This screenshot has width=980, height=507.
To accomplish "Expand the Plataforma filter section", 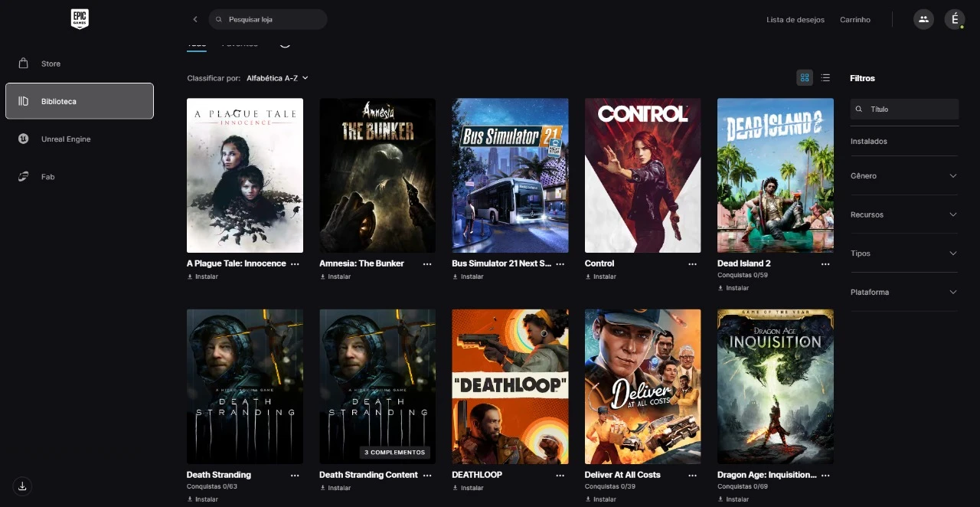I will click(904, 292).
